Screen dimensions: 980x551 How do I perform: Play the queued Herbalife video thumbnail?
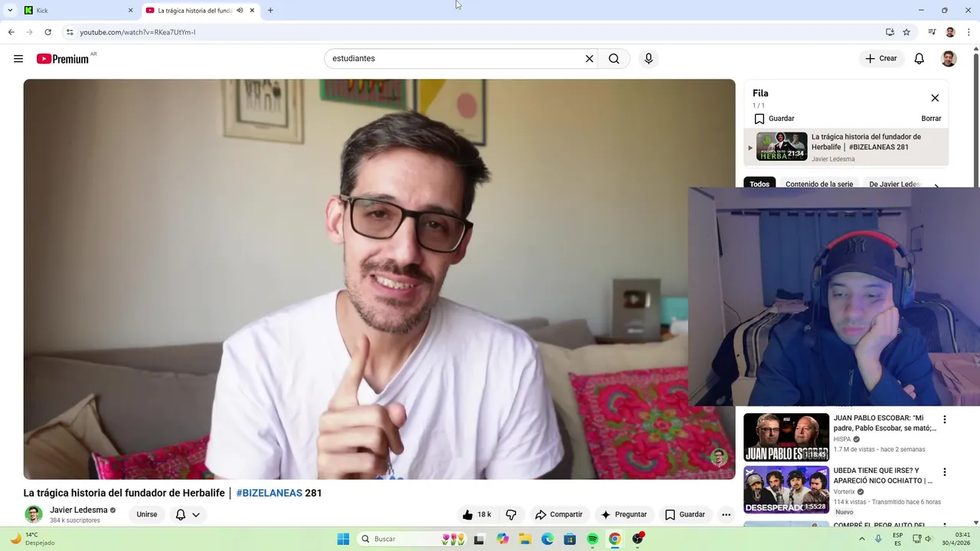point(782,146)
